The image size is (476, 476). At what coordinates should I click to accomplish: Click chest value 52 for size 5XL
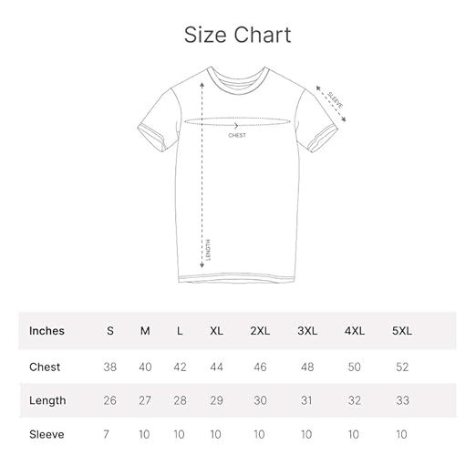402,367
